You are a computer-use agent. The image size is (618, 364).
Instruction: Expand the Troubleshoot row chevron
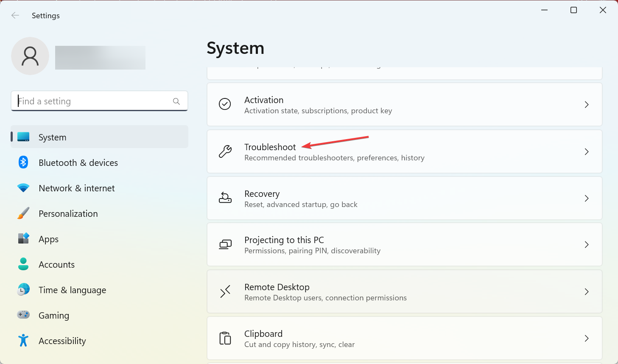pos(587,151)
